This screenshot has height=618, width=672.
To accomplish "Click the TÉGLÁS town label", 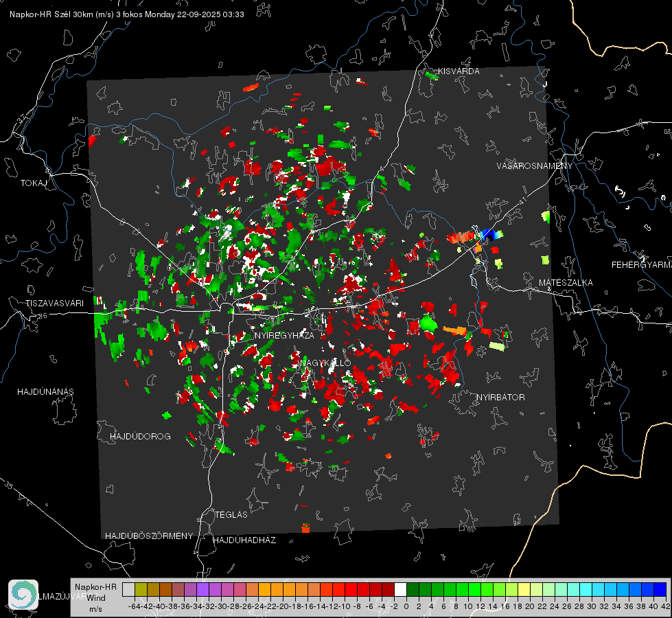I will [231, 514].
